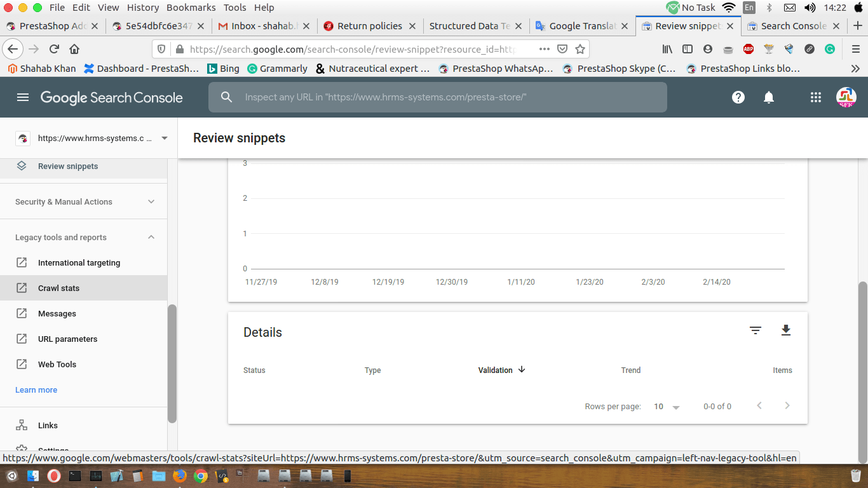Open the Firefox Library icon
The height and width of the screenshot is (488, 868).
tap(667, 49)
